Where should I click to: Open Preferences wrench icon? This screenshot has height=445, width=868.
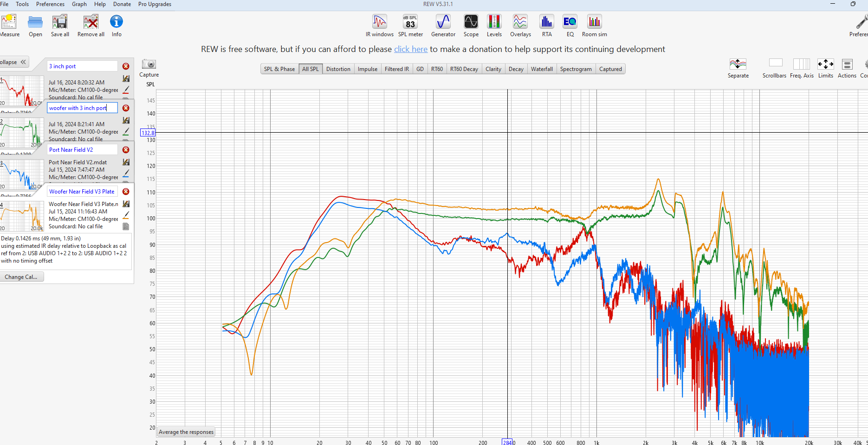point(862,22)
